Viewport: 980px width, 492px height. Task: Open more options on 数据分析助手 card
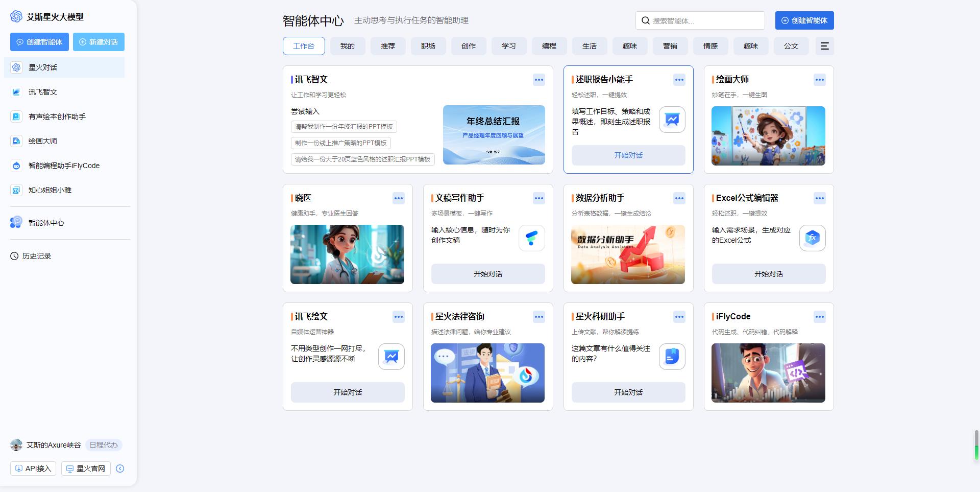coord(679,198)
